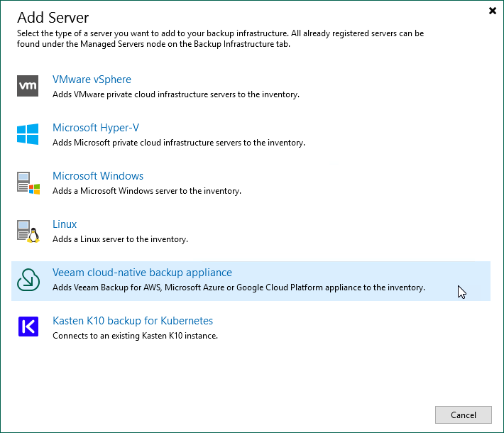Choose the Microsoft Hyper-V title link

(96, 128)
